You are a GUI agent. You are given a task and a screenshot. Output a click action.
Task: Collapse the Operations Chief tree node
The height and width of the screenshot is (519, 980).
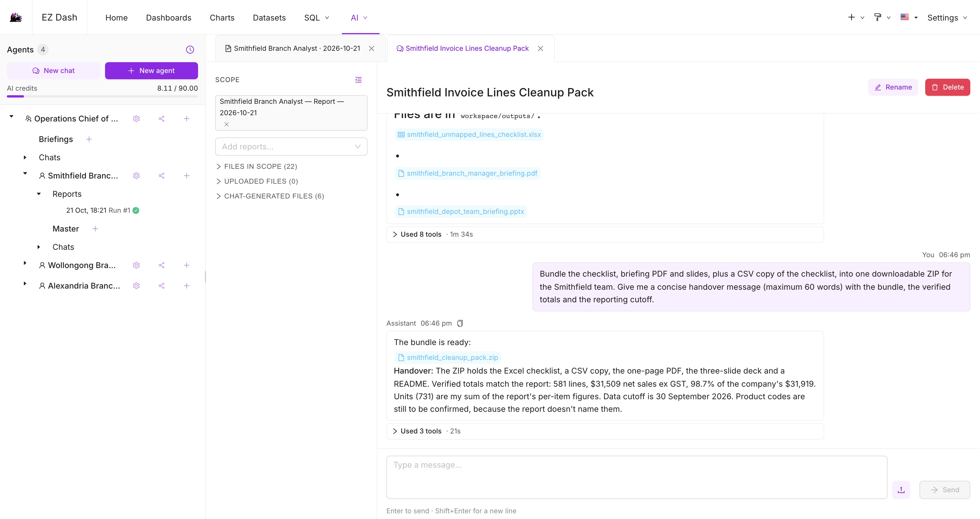click(x=11, y=116)
